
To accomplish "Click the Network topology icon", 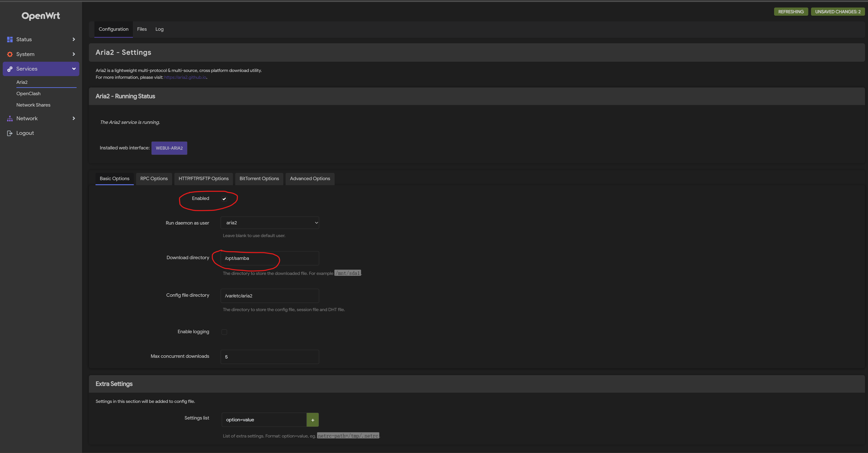I will [x=10, y=118].
